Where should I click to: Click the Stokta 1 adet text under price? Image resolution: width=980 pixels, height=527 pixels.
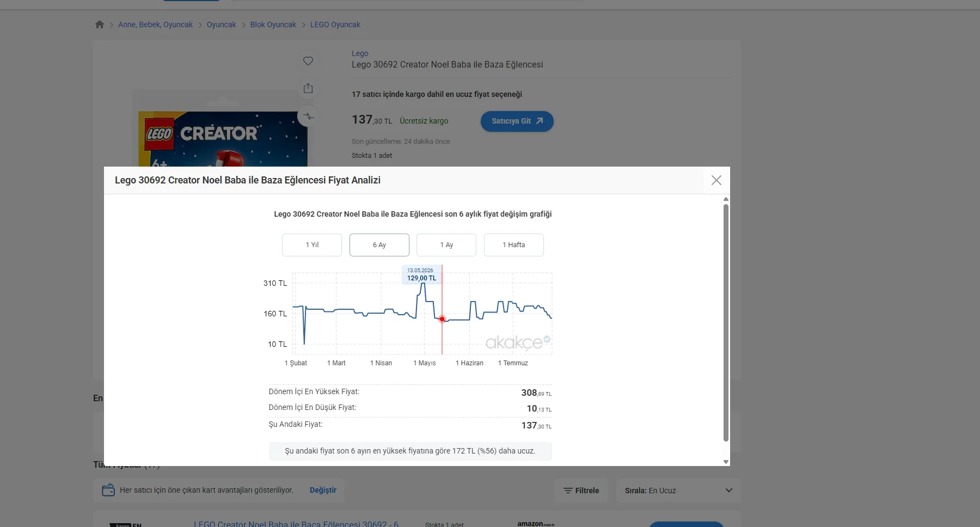click(372, 155)
